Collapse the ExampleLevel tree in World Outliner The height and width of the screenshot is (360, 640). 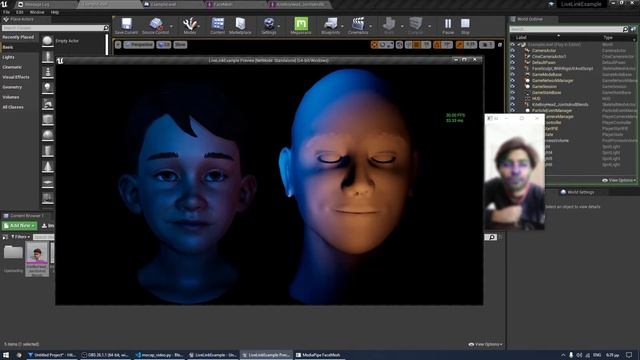(x=519, y=44)
